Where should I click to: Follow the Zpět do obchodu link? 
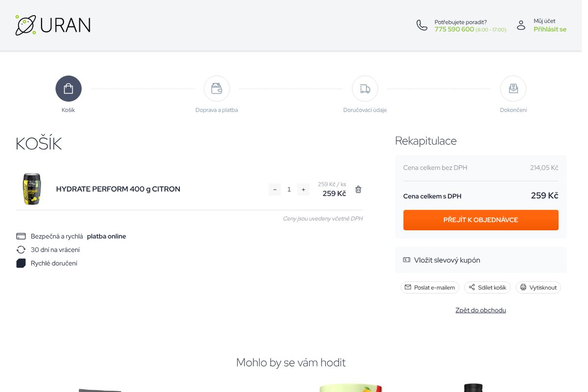coord(481,310)
